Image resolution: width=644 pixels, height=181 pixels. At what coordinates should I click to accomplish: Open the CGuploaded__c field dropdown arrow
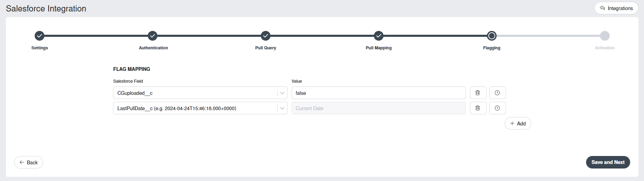[282, 93]
